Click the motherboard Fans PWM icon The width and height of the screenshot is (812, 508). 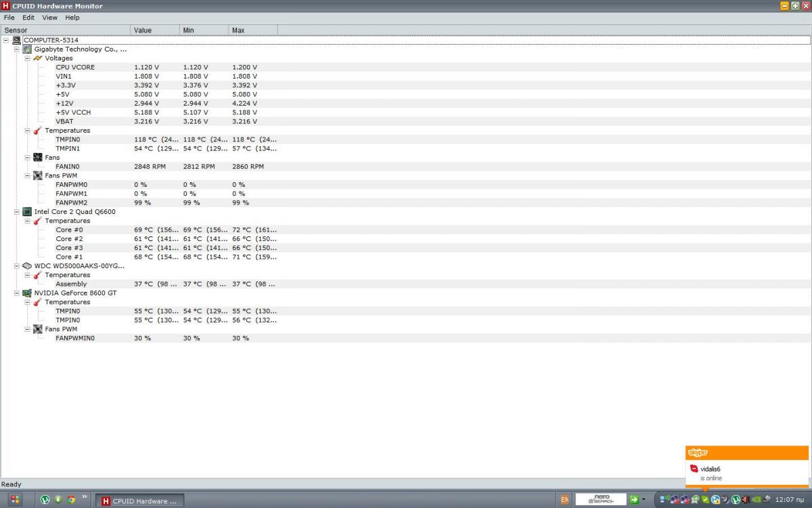pyautogui.click(x=38, y=175)
